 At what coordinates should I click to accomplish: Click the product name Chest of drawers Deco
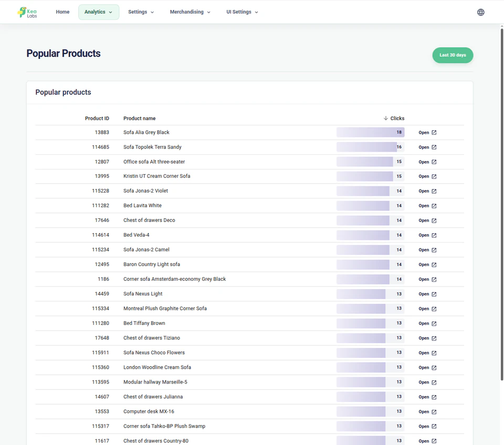pyautogui.click(x=149, y=220)
